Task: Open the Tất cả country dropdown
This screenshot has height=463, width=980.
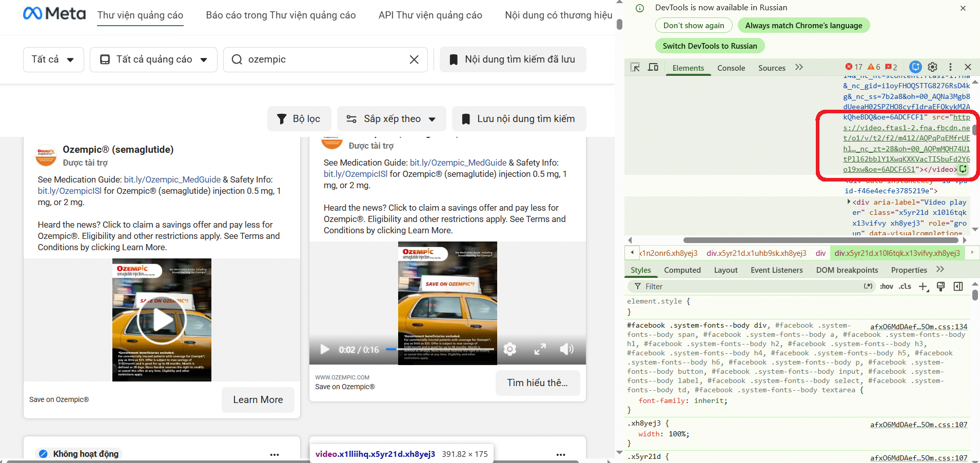Action: [53, 59]
